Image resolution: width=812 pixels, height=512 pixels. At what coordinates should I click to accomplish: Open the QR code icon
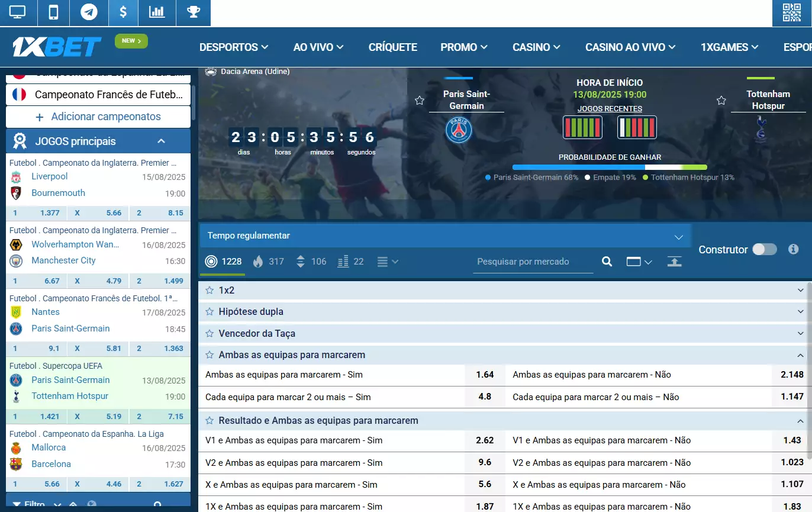(x=791, y=12)
